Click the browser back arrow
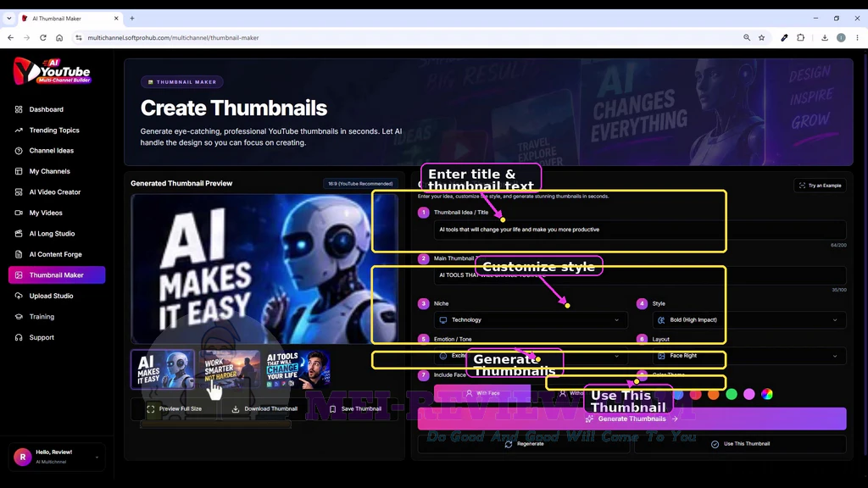This screenshot has height=488, width=868. click(x=10, y=37)
